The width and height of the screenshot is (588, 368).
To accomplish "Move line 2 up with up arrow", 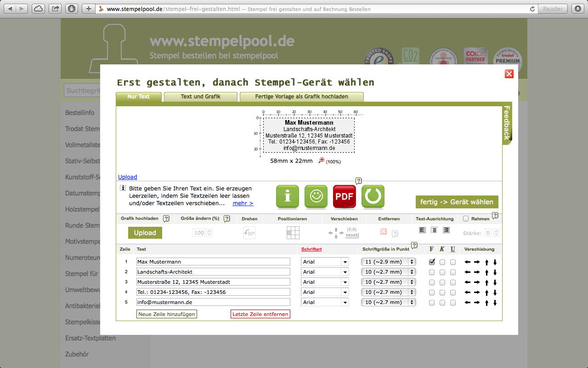I will [487, 272].
